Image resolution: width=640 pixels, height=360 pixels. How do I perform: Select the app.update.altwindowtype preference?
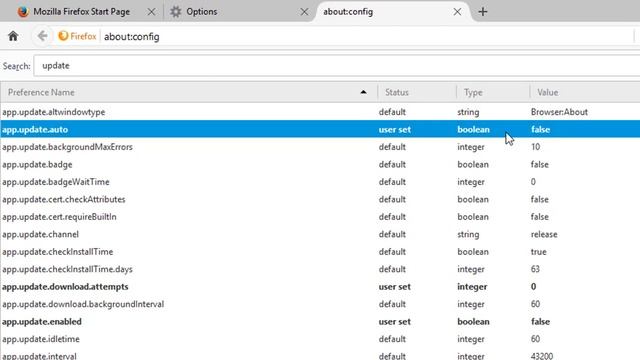(320, 112)
